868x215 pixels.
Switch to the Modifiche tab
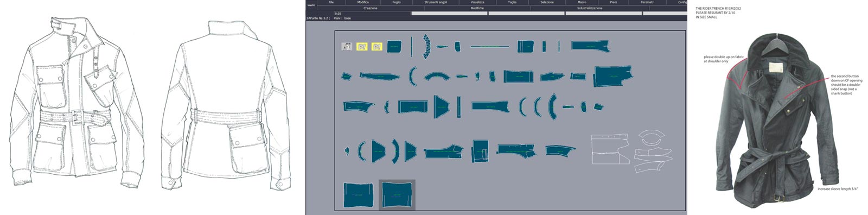pos(477,8)
